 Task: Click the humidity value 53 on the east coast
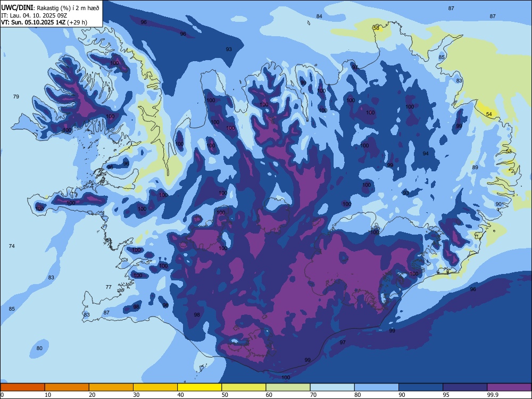pyautogui.click(x=509, y=151)
